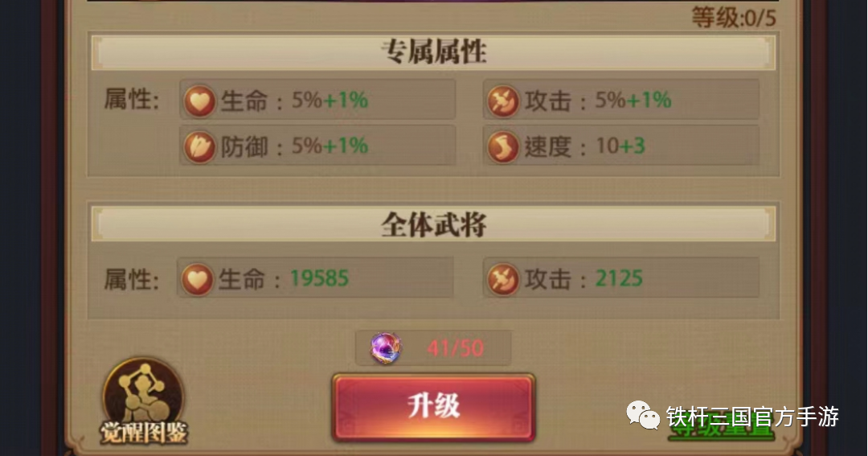Click the 41/50 material count box
This screenshot has height=456, width=868.
click(433, 348)
